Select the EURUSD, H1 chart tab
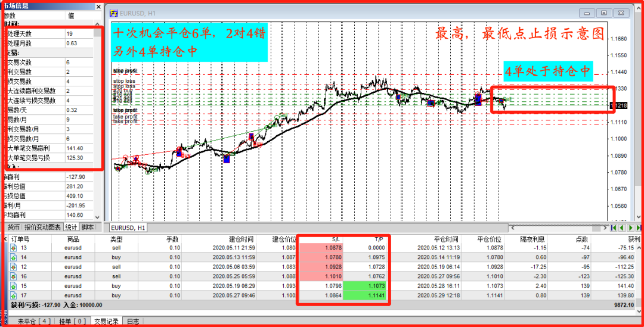The width and height of the screenshot is (644, 327). click(x=128, y=228)
